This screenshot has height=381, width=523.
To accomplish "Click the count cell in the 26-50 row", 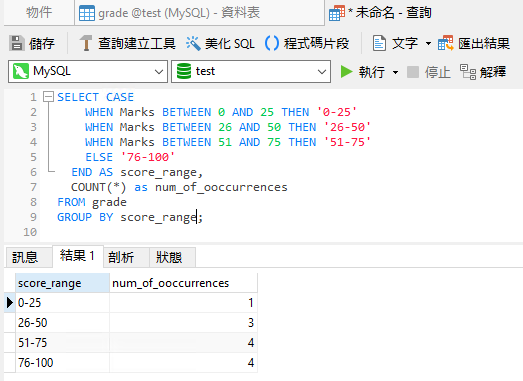I will point(183,323).
